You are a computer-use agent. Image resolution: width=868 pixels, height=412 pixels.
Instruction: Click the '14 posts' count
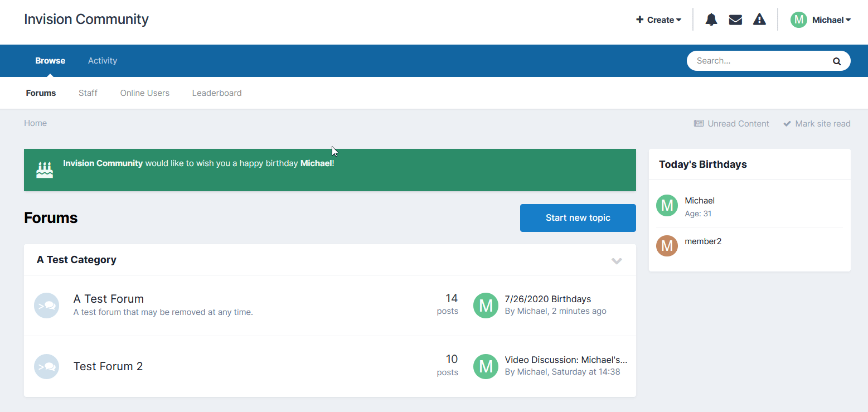click(x=448, y=304)
